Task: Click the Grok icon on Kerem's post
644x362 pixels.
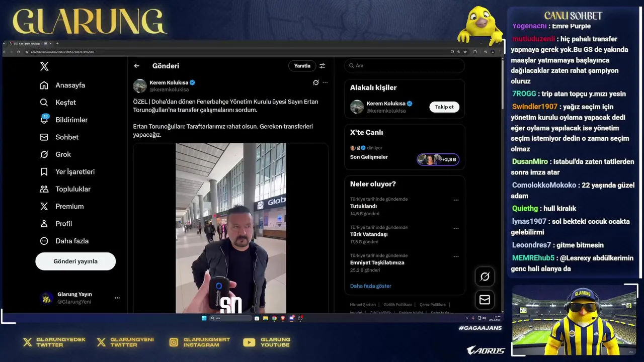Action: (x=315, y=82)
